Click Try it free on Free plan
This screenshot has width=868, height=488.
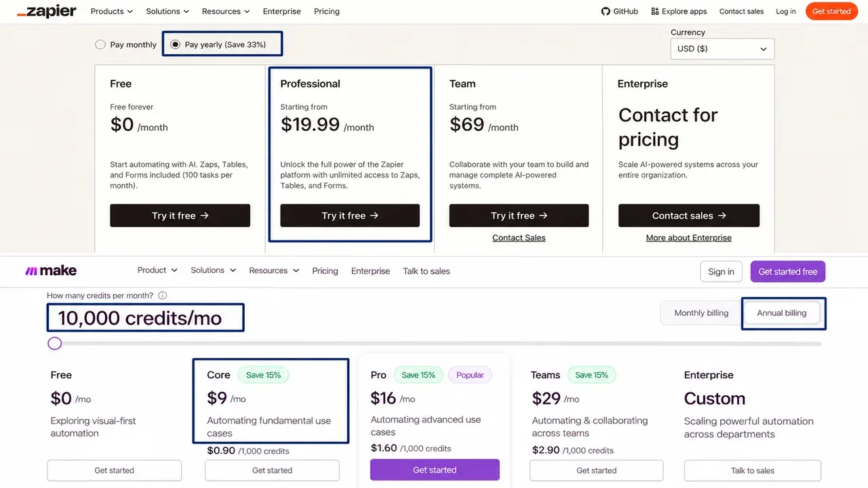(x=180, y=216)
